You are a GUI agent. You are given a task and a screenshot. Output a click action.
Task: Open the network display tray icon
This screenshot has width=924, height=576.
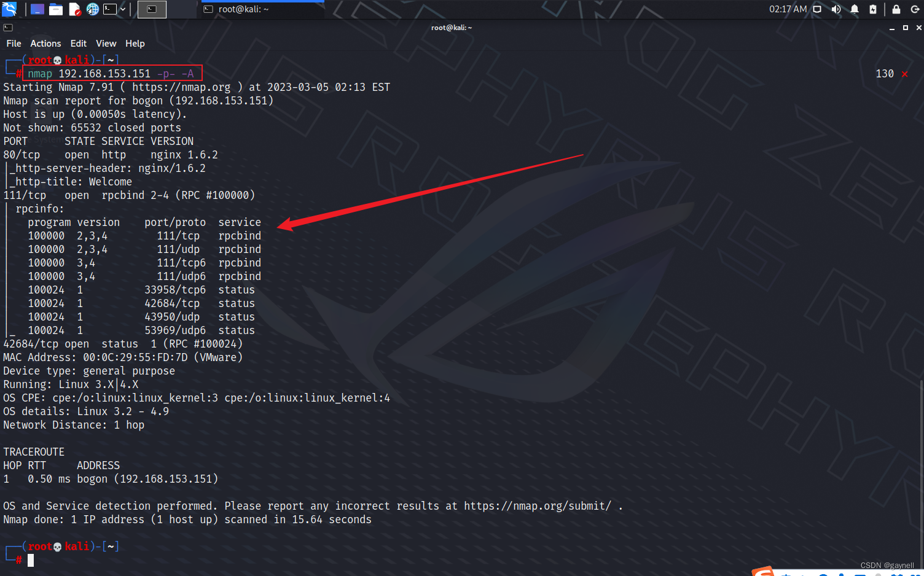pyautogui.click(x=817, y=9)
